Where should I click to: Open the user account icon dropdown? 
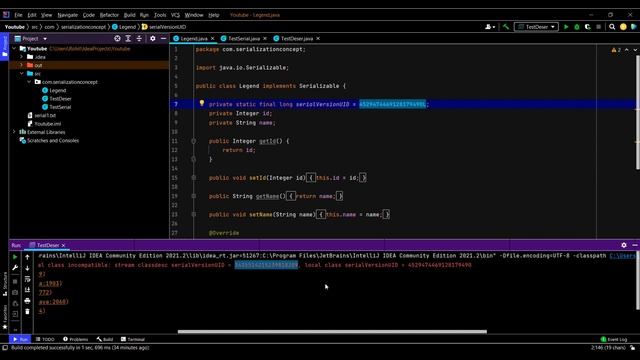(490, 27)
